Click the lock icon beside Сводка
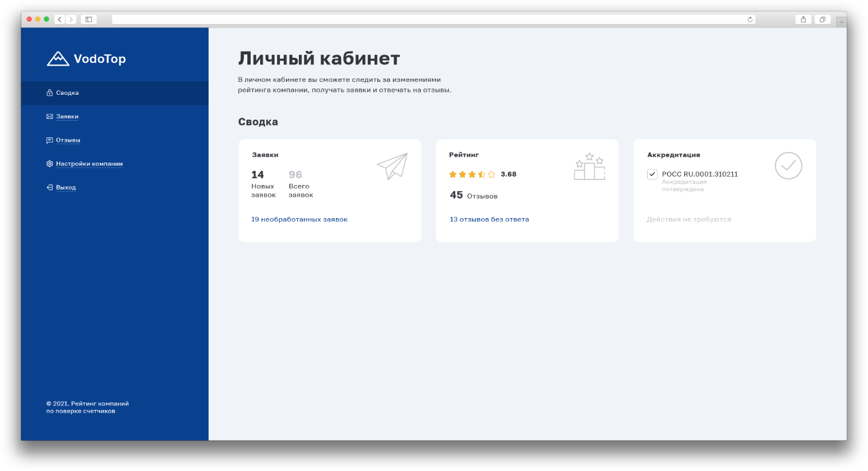 pos(49,93)
